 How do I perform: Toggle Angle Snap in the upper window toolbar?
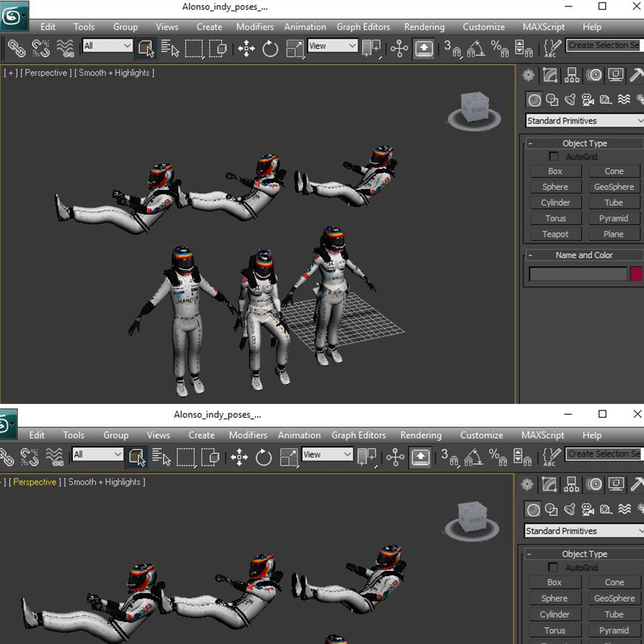(x=476, y=48)
